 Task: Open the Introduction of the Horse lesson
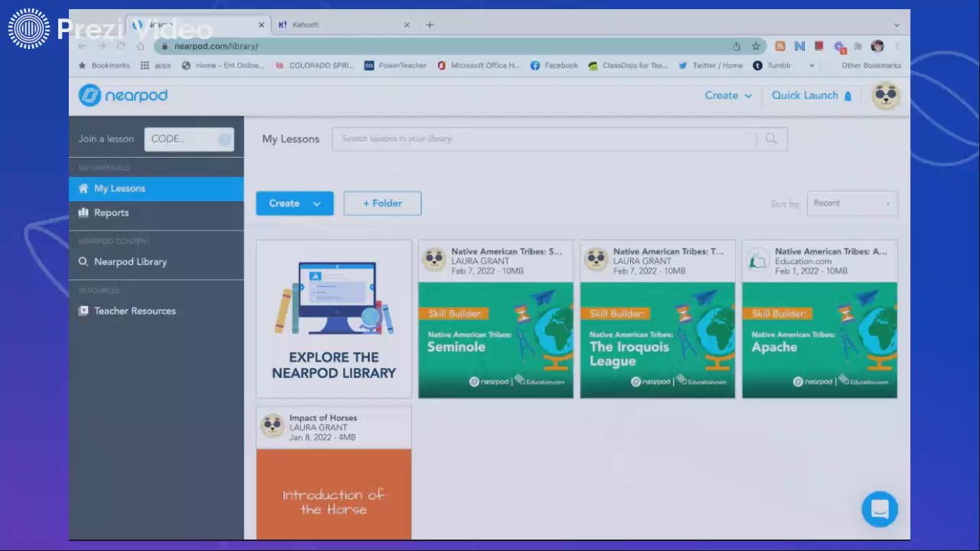tap(334, 494)
